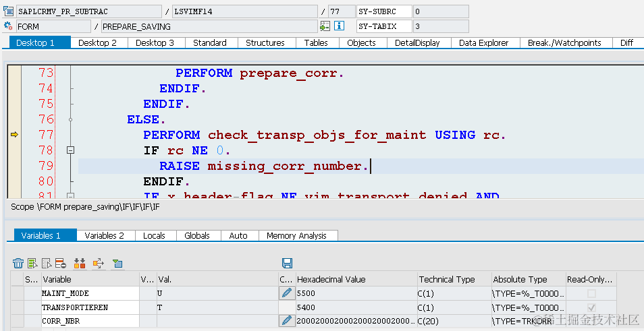This screenshot has width=644, height=331.
Task: Click hexadecimal value 5500
Action: (356, 293)
